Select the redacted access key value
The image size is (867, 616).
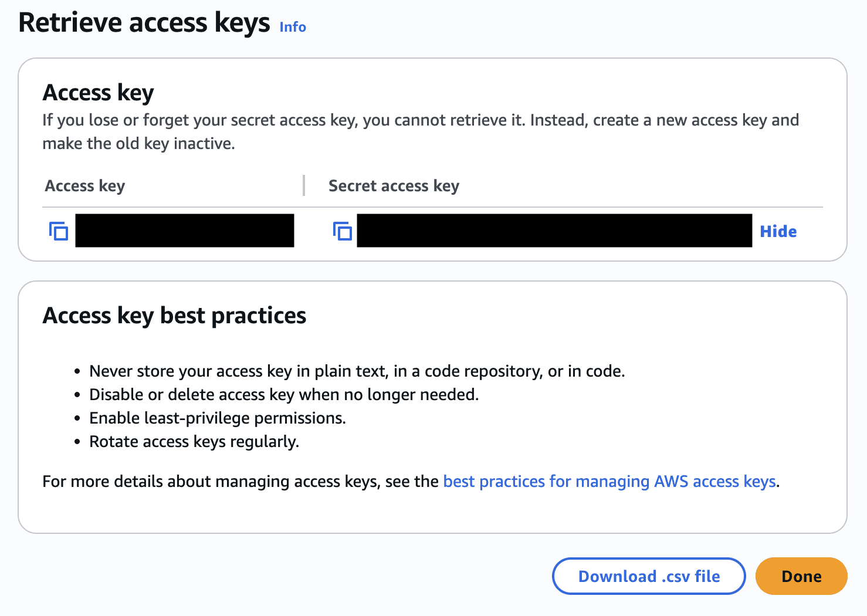(x=185, y=231)
